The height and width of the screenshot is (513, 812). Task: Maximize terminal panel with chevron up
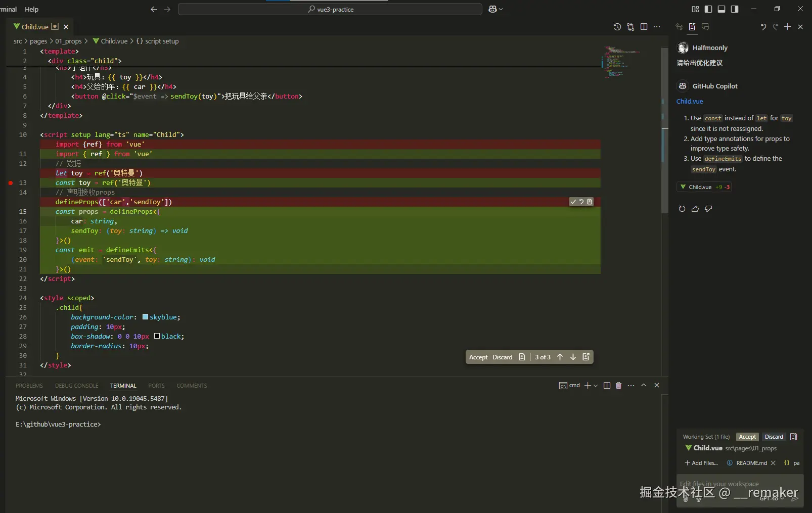tap(644, 385)
